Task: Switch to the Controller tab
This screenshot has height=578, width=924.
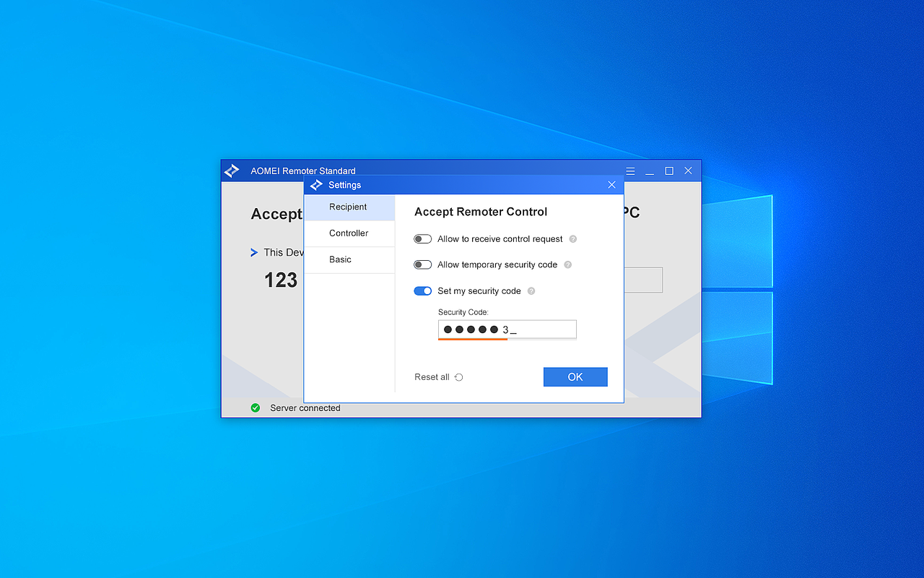Action: (349, 233)
